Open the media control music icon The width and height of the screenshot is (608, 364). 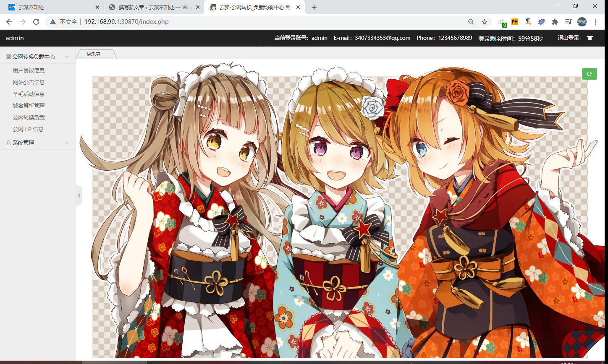(568, 22)
